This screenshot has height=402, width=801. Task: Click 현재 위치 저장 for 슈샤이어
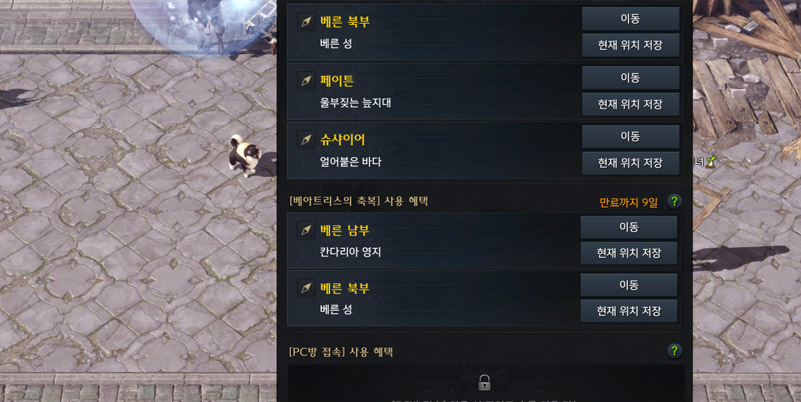tap(630, 163)
